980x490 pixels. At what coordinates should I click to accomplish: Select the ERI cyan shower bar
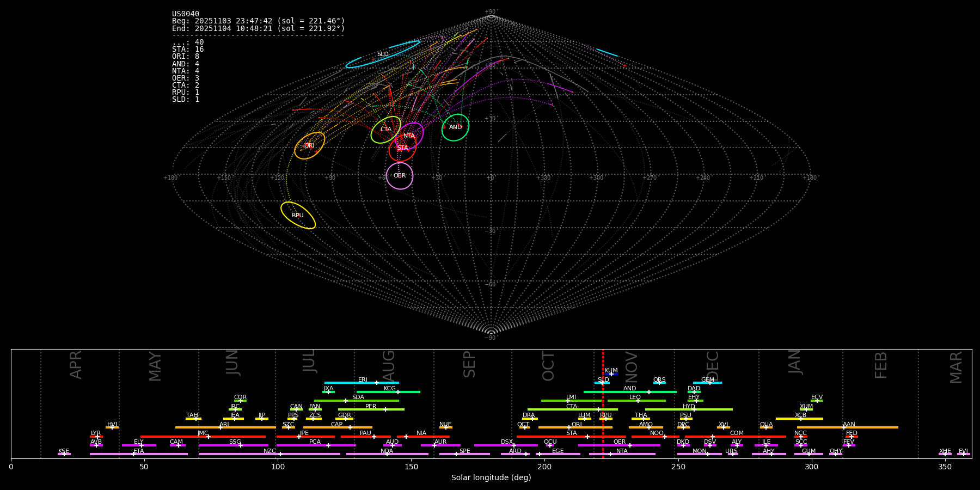coord(362,383)
